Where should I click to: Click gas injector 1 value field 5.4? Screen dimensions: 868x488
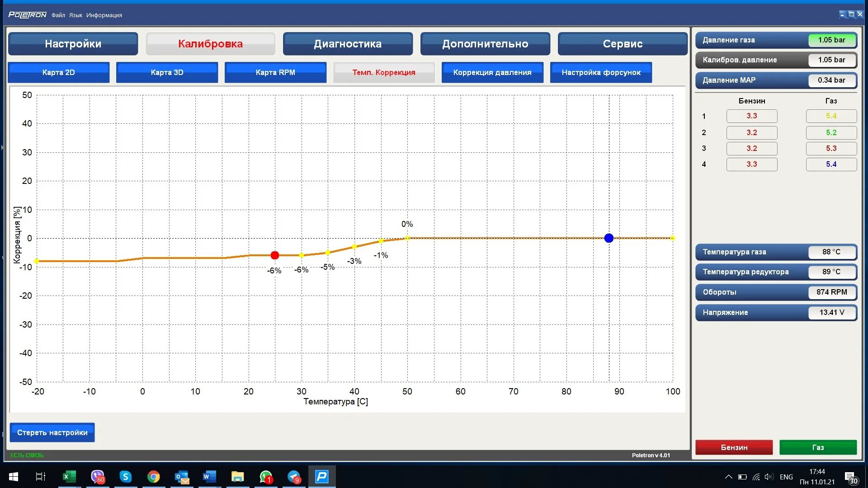pyautogui.click(x=831, y=116)
